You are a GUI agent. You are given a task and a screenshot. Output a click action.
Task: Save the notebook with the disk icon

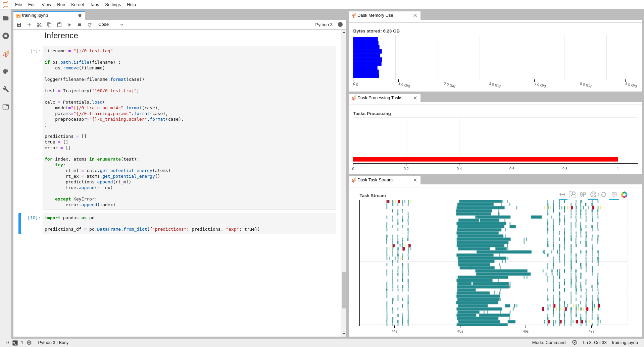[x=19, y=25]
